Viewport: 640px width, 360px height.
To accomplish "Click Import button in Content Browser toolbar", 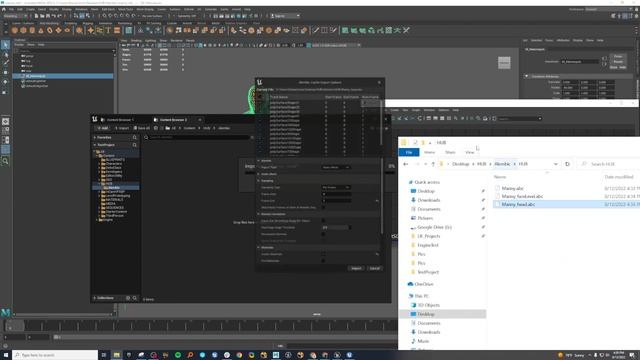I will point(121,128).
